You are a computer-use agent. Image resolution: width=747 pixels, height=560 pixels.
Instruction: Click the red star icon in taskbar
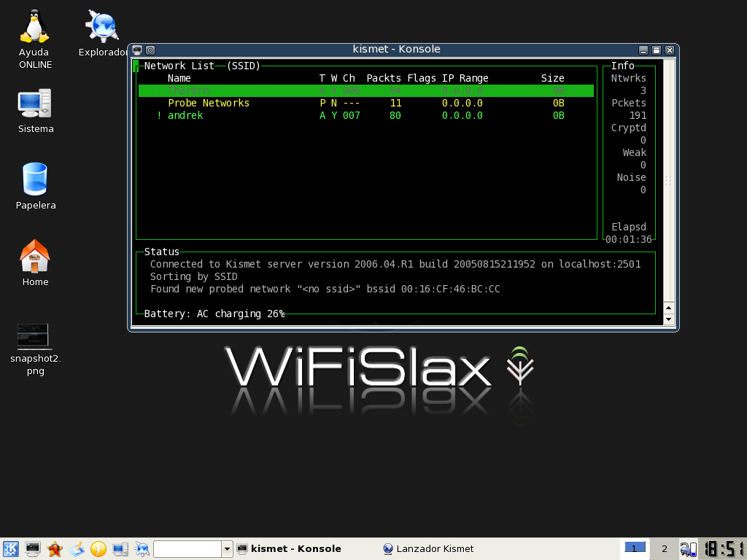click(x=55, y=549)
